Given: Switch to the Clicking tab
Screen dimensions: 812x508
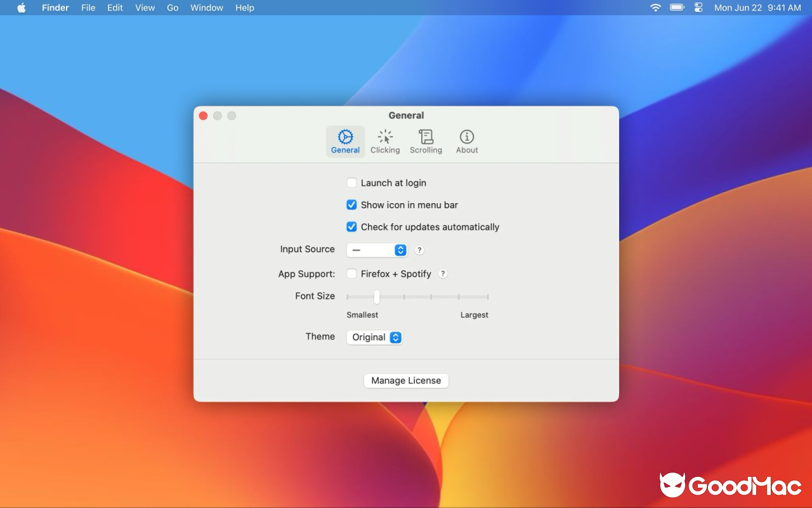Looking at the screenshot, I should 385,142.
